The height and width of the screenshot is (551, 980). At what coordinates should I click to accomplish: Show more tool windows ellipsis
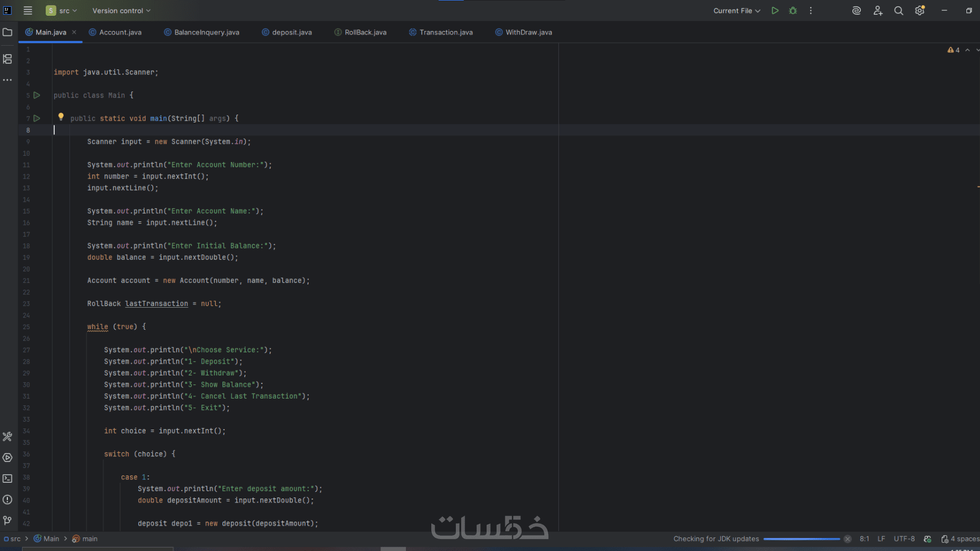[7, 80]
